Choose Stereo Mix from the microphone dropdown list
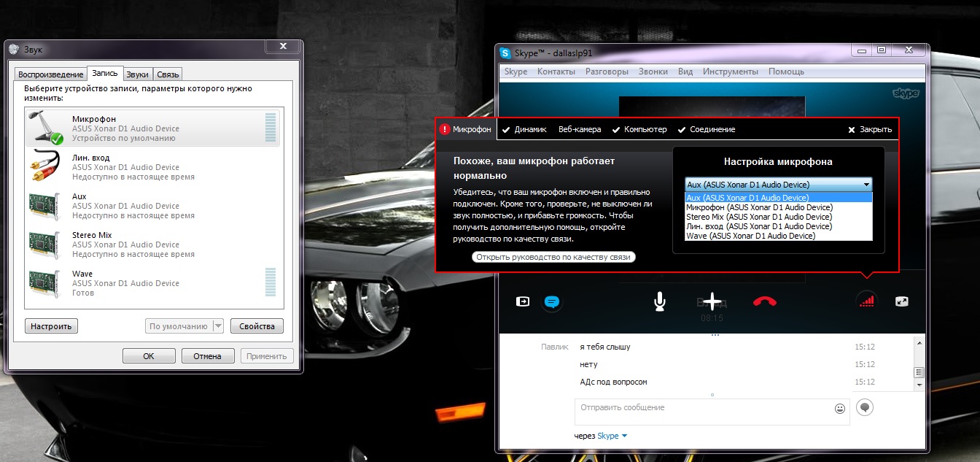 click(x=758, y=217)
